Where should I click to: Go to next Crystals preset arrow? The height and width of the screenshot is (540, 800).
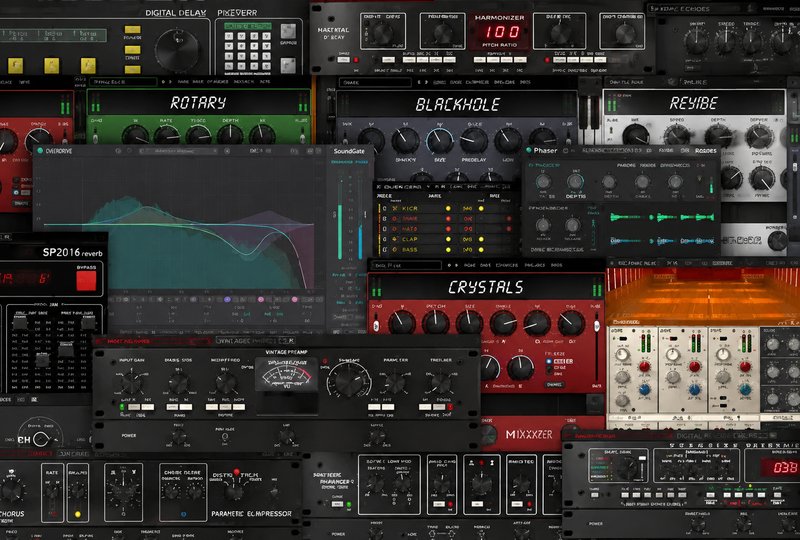(x=456, y=265)
